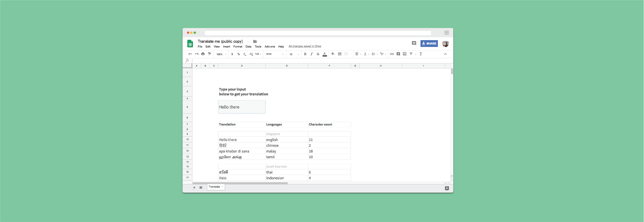Insert a chart from toolbar
This screenshot has height=222, width=644.
405,54
